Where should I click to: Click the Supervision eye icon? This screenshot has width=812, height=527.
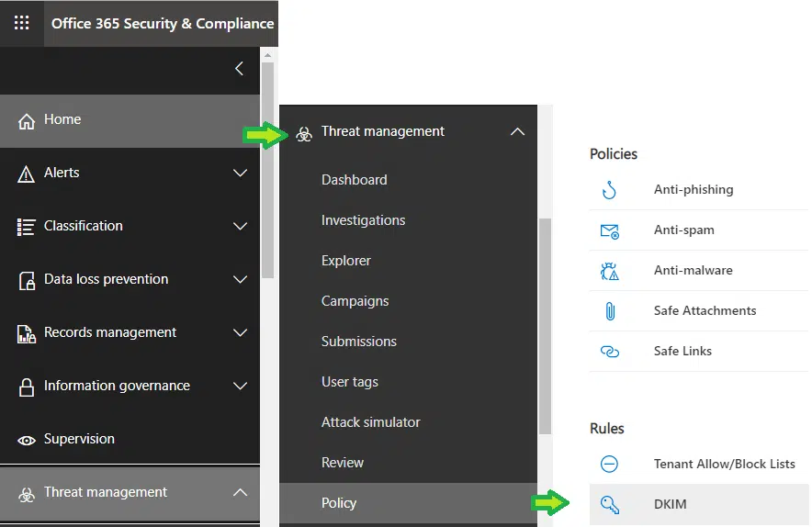click(x=27, y=440)
